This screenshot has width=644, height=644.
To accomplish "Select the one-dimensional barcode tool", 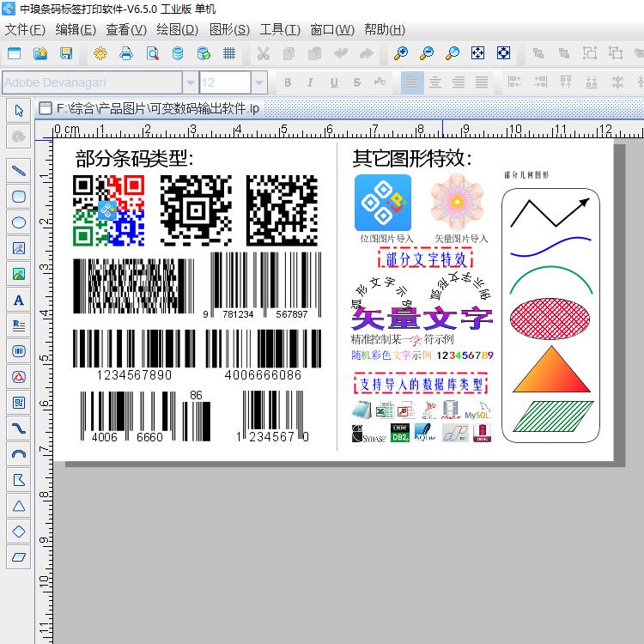I will 19,351.
